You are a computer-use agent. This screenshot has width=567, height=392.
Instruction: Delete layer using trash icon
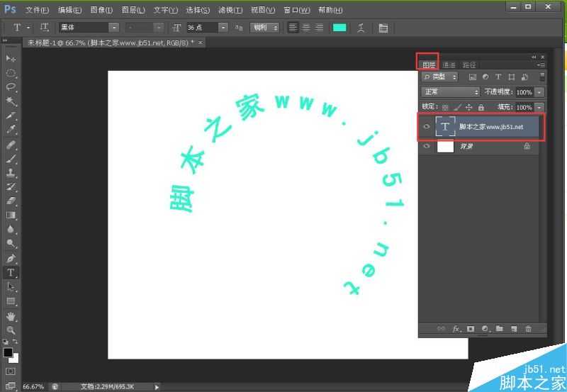point(528,329)
